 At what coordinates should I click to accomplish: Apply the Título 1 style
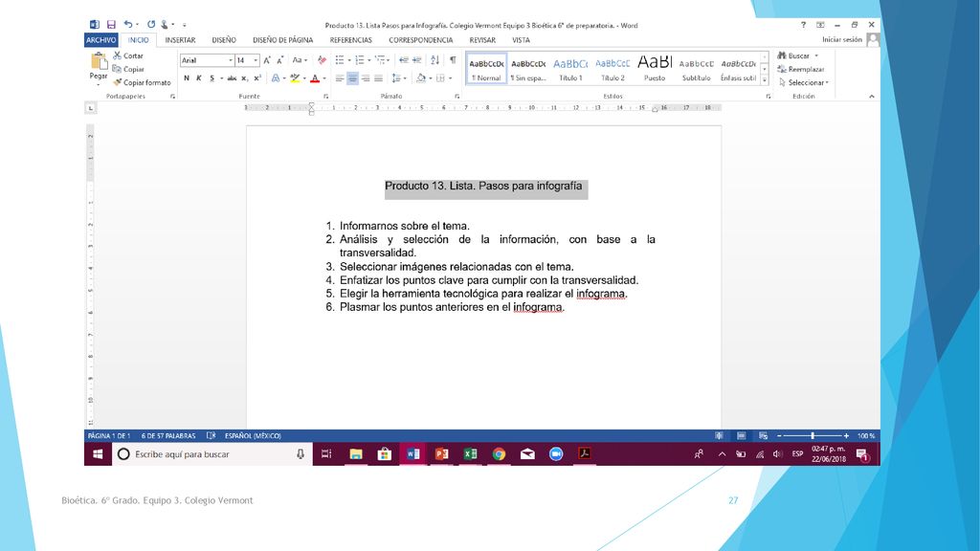pyautogui.click(x=570, y=69)
